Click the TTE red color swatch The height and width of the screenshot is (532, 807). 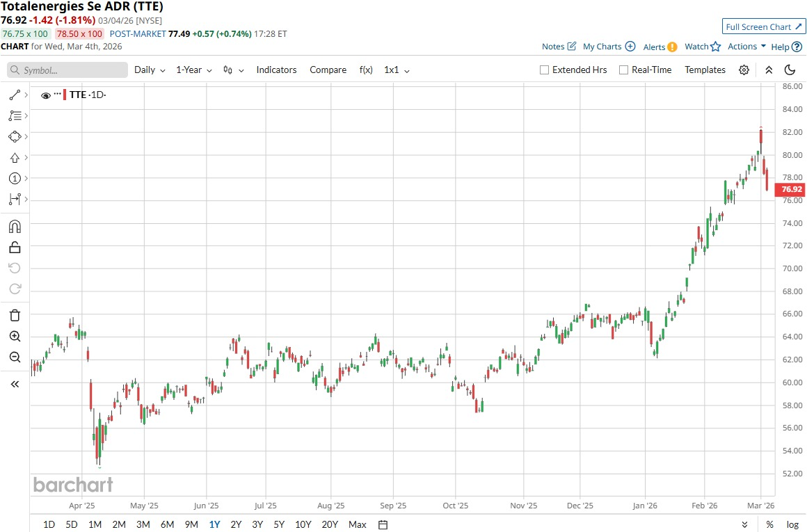coord(65,95)
